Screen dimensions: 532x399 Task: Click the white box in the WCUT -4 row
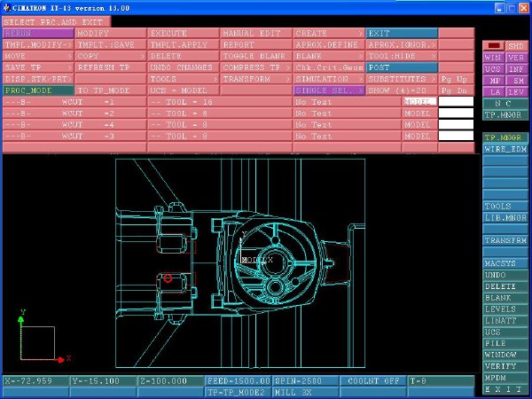456,125
